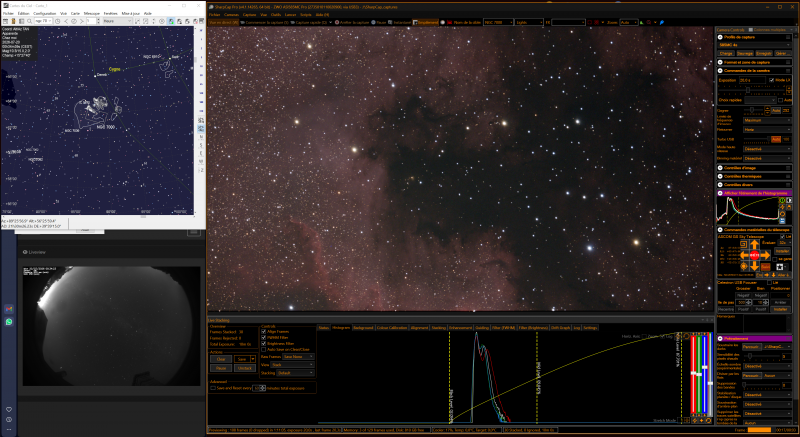The image size is (800, 437).
Task: Enable Save and Reset every checkbox
Action: [213, 388]
